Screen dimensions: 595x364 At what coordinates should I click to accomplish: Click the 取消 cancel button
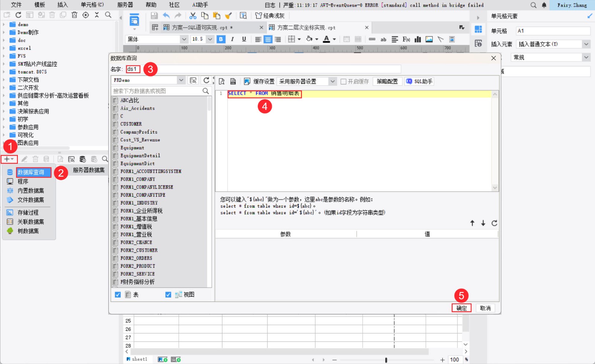point(485,308)
